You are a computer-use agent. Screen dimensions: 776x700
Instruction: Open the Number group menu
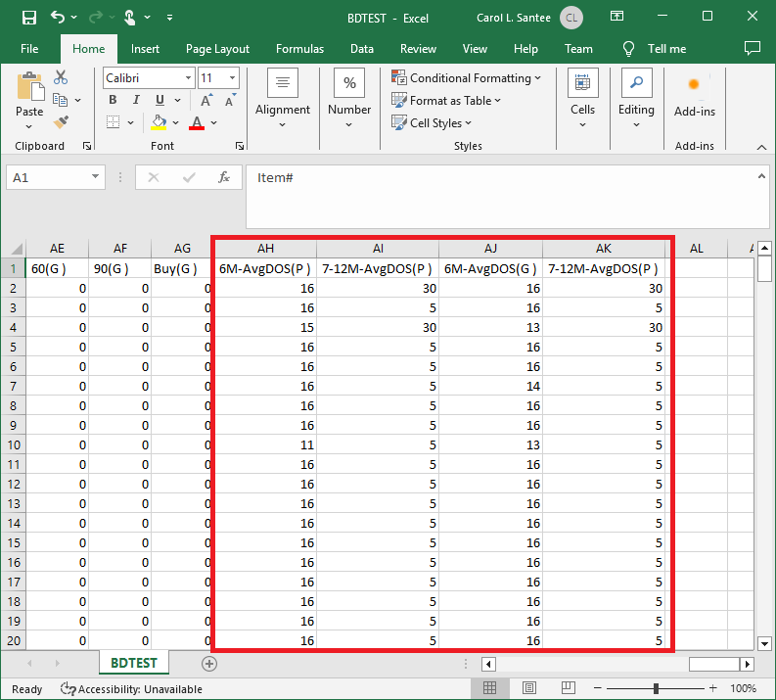point(349,99)
